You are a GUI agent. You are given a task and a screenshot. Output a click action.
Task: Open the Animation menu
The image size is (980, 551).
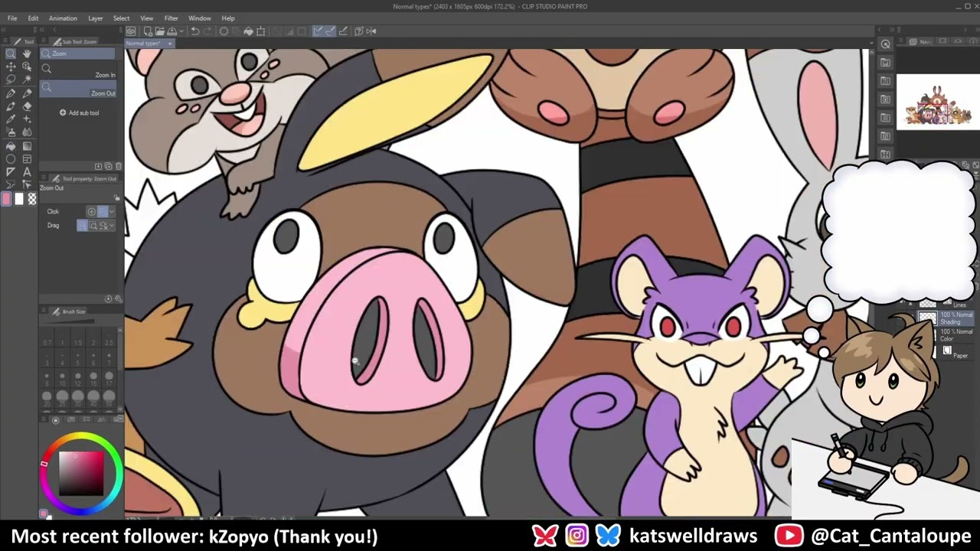click(x=63, y=18)
